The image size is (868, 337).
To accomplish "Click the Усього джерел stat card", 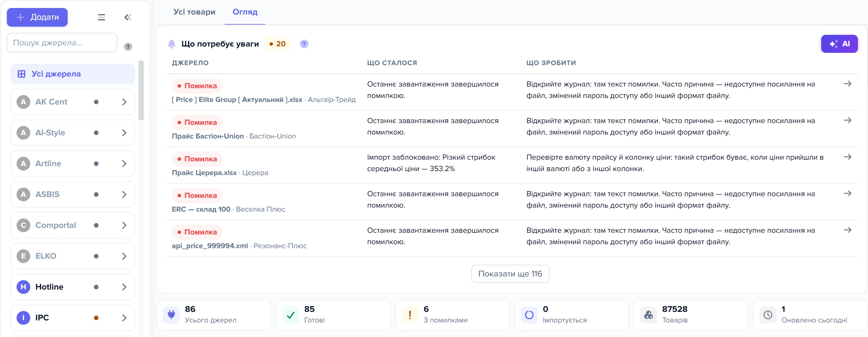I will [214, 315].
